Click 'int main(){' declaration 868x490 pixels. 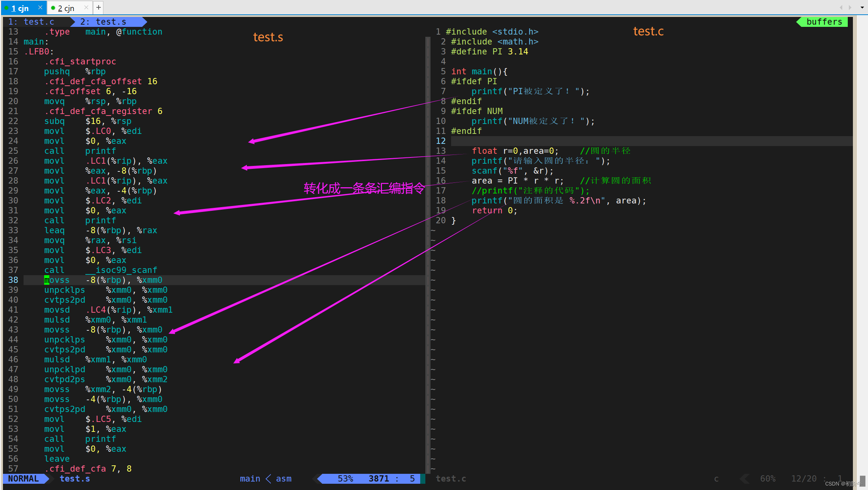click(x=479, y=71)
